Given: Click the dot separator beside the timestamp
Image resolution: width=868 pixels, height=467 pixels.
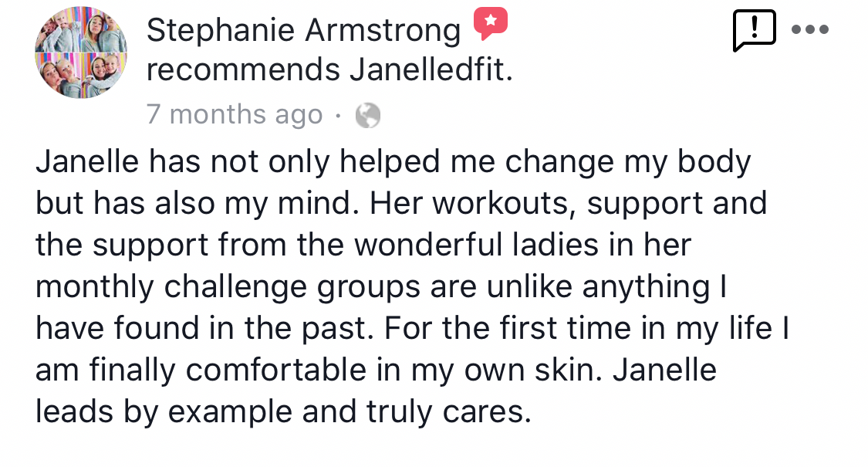Looking at the screenshot, I should point(338,116).
